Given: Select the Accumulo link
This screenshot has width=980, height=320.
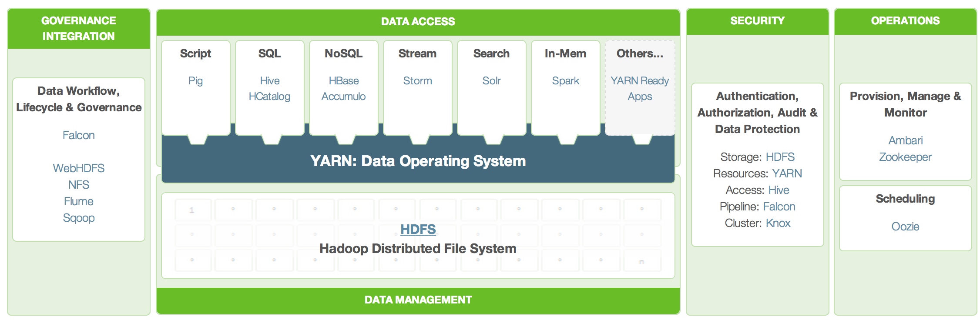Looking at the screenshot, I should [x=343, y=97].
